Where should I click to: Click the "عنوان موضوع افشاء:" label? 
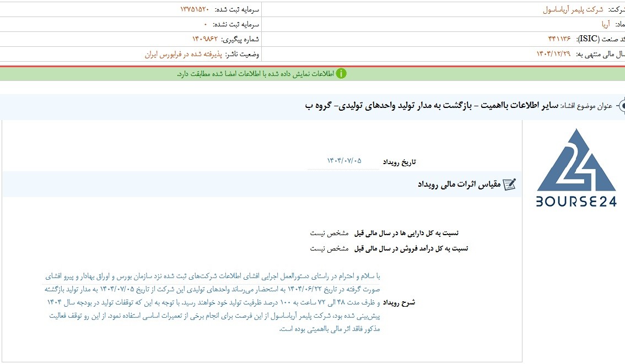pyautogui.click(x=586, y=106)
